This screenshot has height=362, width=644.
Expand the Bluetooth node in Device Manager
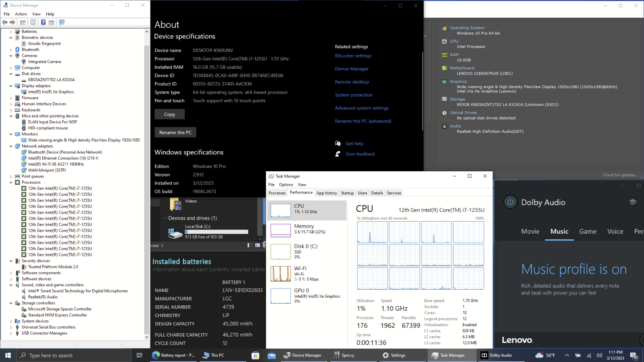coord(11,49)
